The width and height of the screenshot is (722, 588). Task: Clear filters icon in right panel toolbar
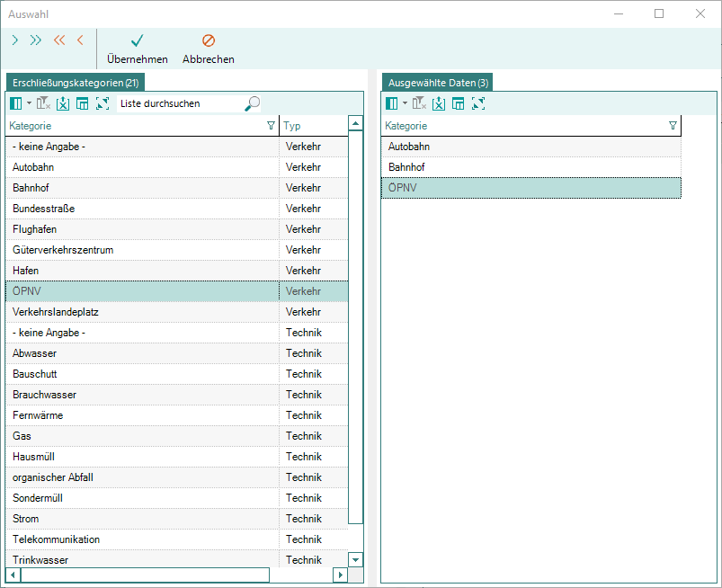[x=419, y=103]
